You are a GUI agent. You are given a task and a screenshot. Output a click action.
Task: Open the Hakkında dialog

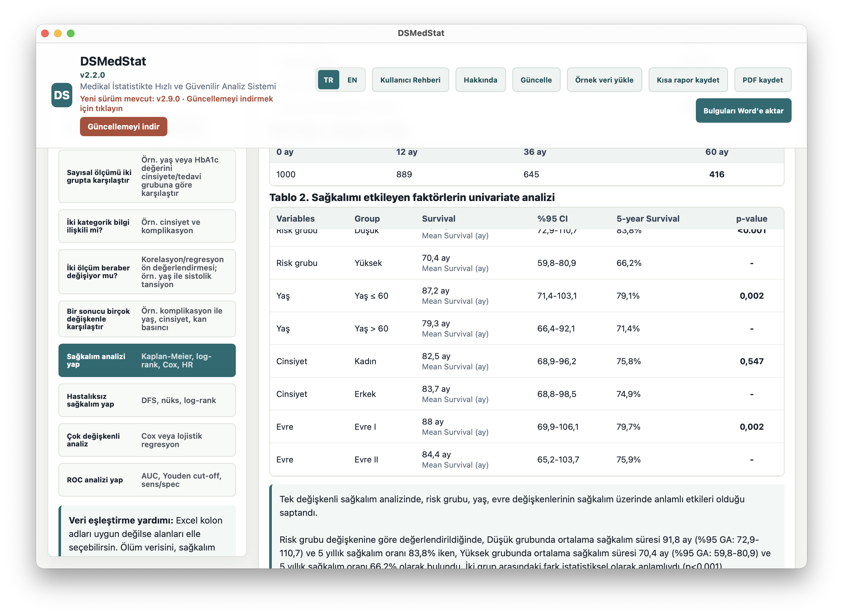480,80
